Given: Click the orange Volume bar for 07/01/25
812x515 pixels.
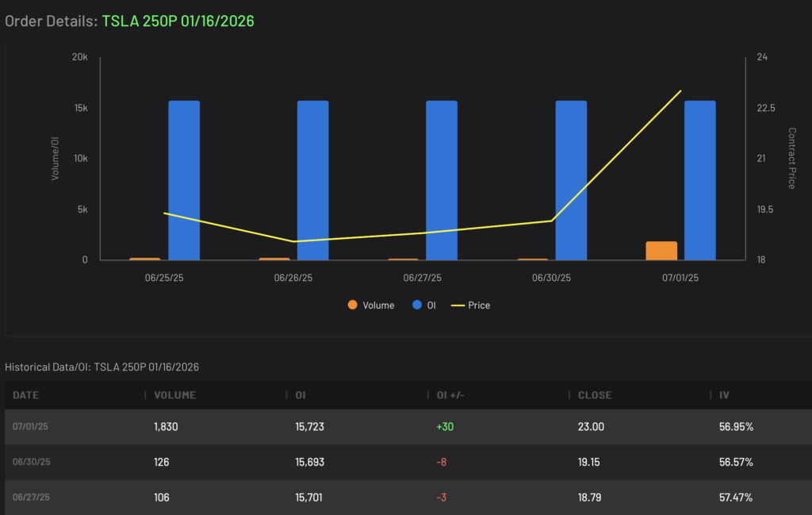Looking at the screenshot, I should (661, 251).
